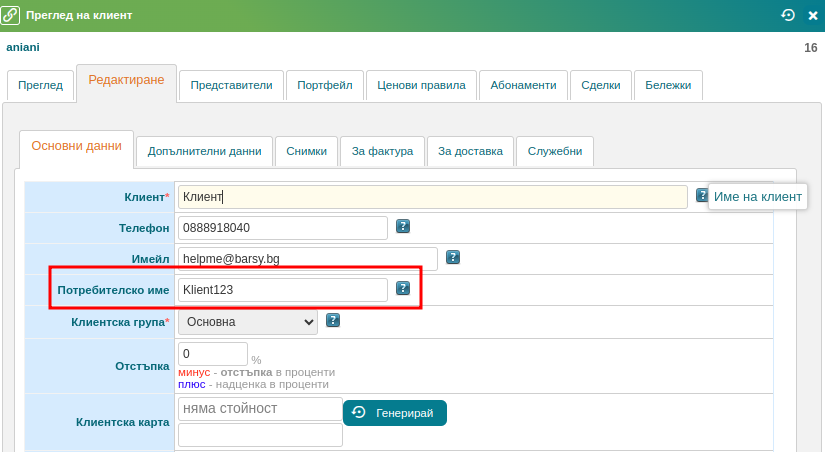Click the Име на клиент tooltip
The height and width of the screenshot is (452, 825).
coord(758,197)
